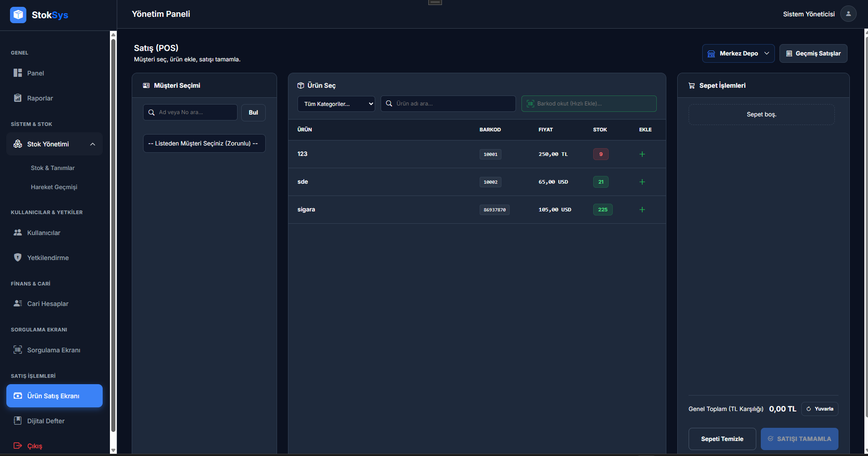Open the customer selection list dropdown
Viewport: 868px width, 456px height.
[x=204, y=144]
